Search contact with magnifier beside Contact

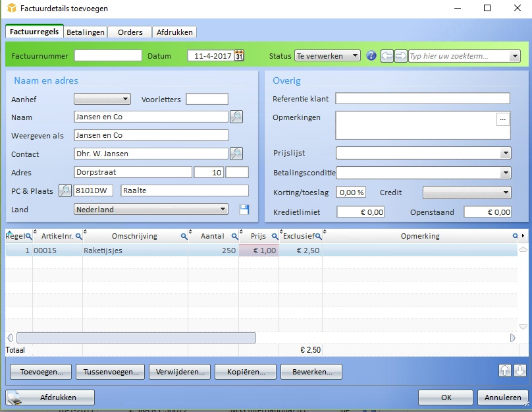pyautogui.click(x=236, y=154)
